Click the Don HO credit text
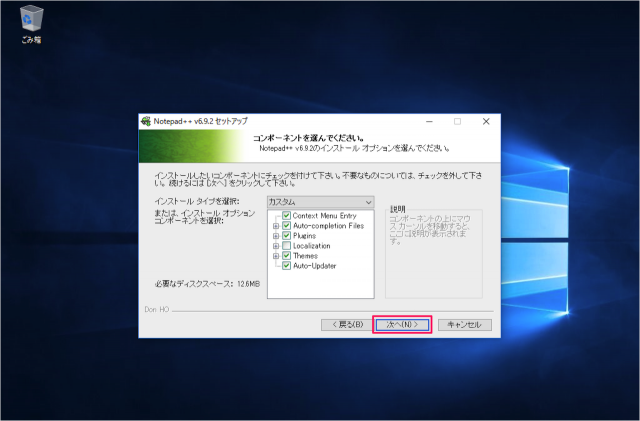The width and height of the screenshot is (640, 421). 157,310
